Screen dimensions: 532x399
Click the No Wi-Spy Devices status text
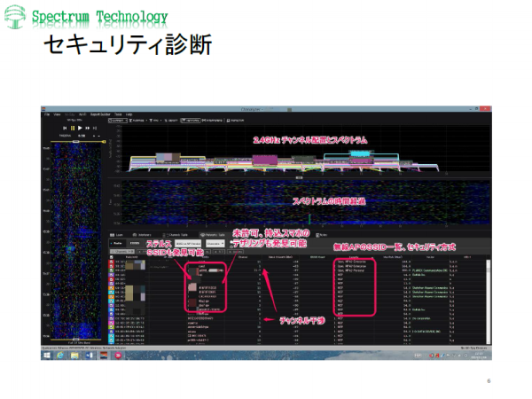point(474,348)
